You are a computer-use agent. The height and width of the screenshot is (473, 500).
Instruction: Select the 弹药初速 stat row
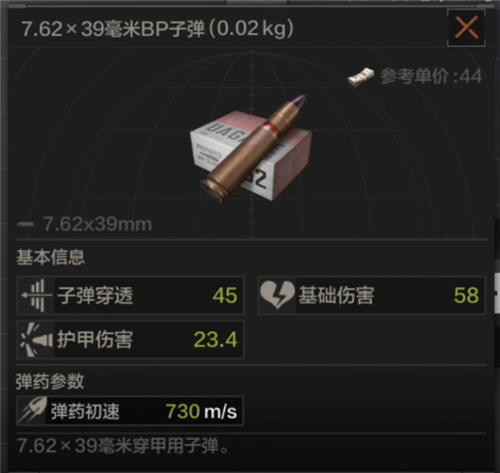pos(130,411)
